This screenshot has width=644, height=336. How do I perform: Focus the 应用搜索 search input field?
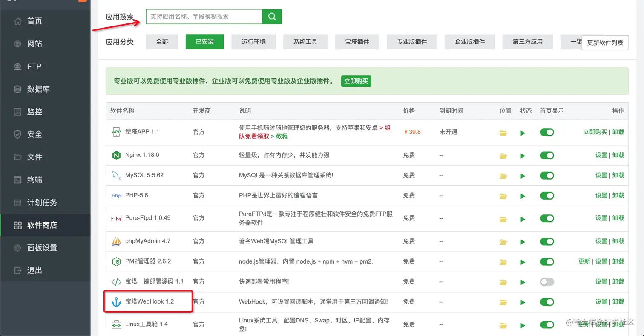204,17
